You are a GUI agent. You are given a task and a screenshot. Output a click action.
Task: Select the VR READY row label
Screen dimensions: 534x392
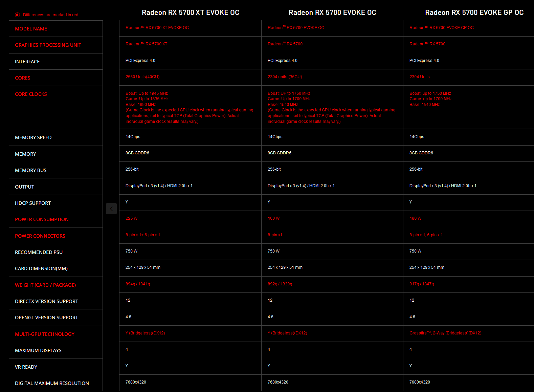click(26, 367)
